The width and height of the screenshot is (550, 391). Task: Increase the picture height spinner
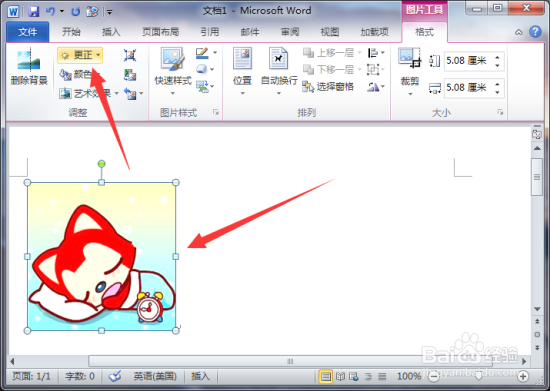[x=497, y=57]
